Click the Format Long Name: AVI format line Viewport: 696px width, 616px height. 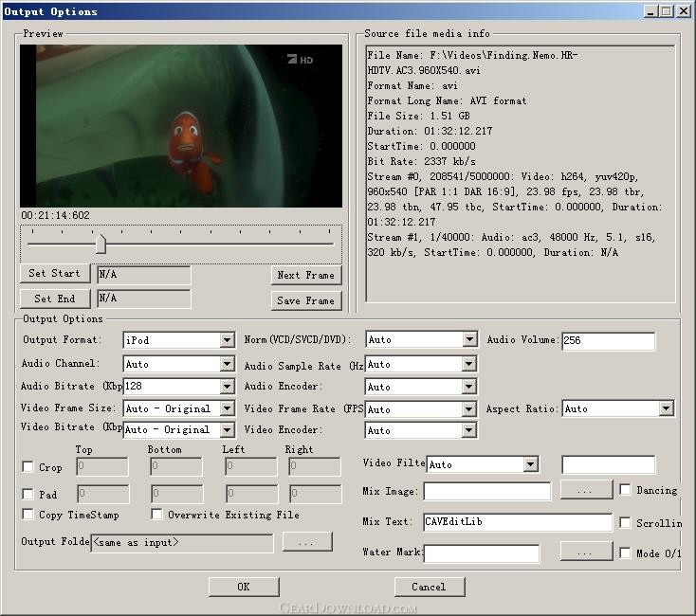click(x=447, y=101)
